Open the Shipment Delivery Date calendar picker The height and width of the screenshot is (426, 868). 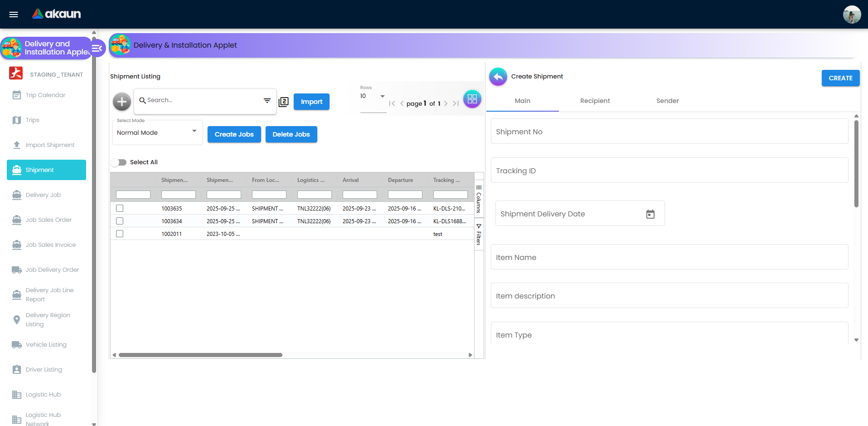pos(650,214)
